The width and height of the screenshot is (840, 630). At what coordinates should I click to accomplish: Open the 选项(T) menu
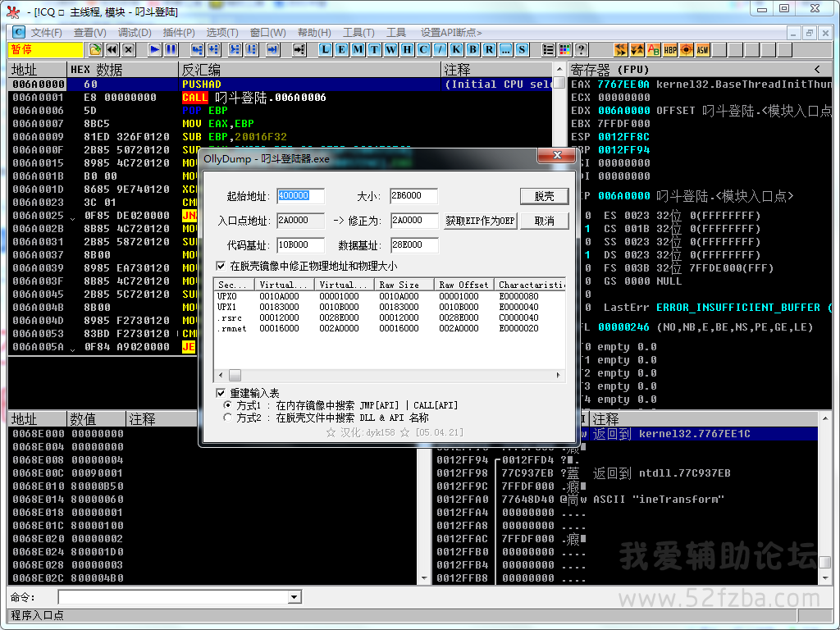pos(222,33)
